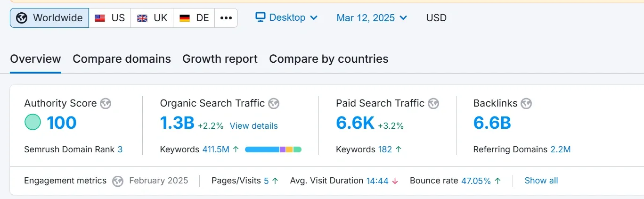Screen dimensions: 644x199
Task: Switch to the US database
Action: click(x=110, y=18)
